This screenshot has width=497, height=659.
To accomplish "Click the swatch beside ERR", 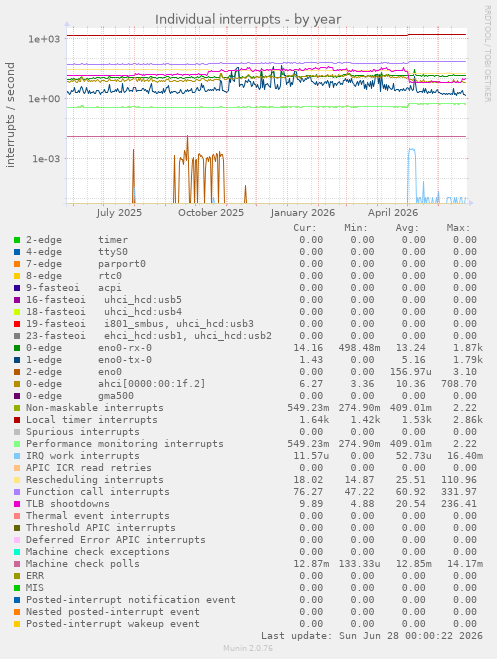I will coord(17,576).
